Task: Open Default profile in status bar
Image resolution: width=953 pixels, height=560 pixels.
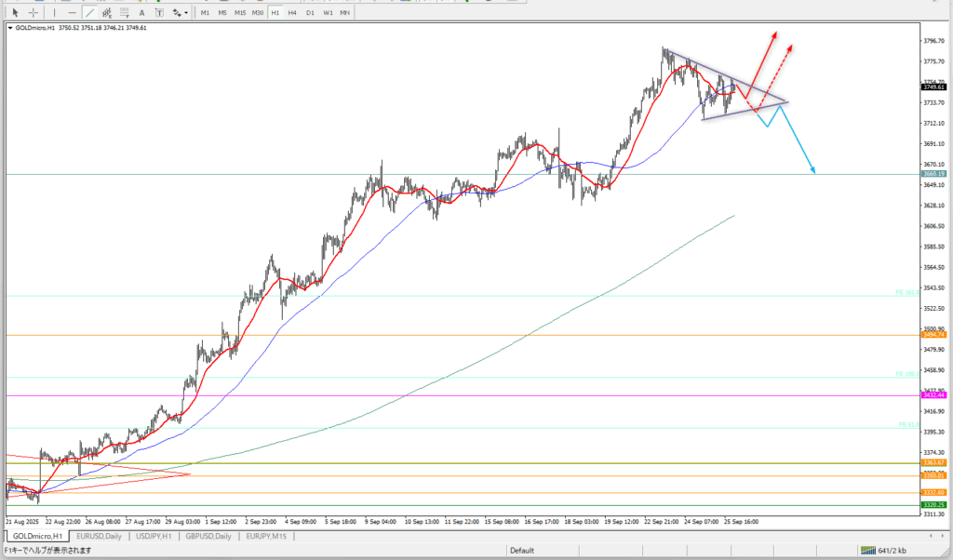Action: [x=521, y=551]
